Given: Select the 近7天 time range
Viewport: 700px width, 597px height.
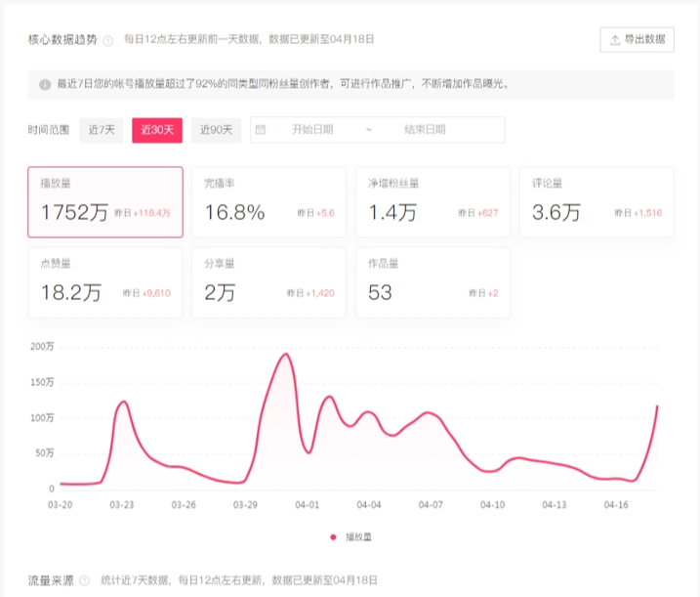Looking at the screenshot, I should point(103,130).
